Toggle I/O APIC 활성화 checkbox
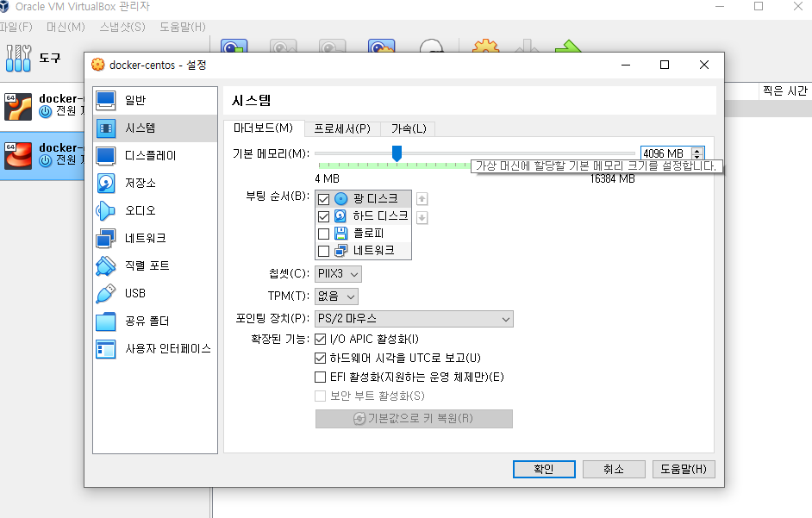 321,340
